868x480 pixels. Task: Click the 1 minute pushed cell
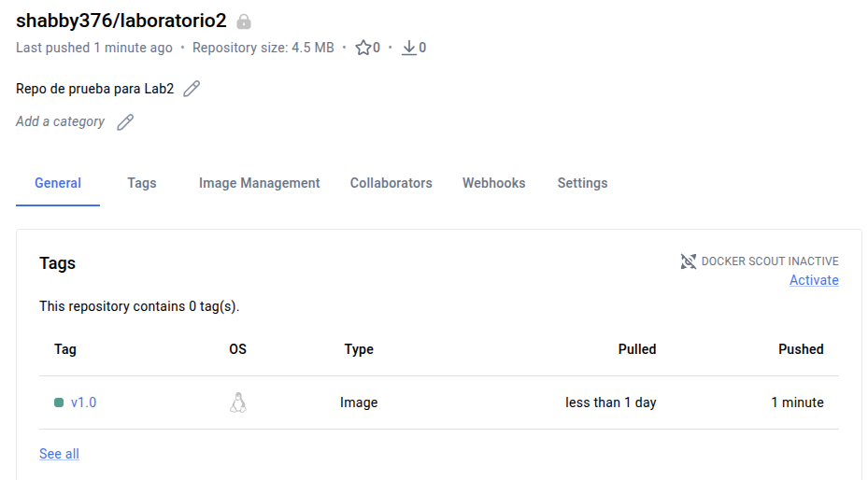[797, 402]
